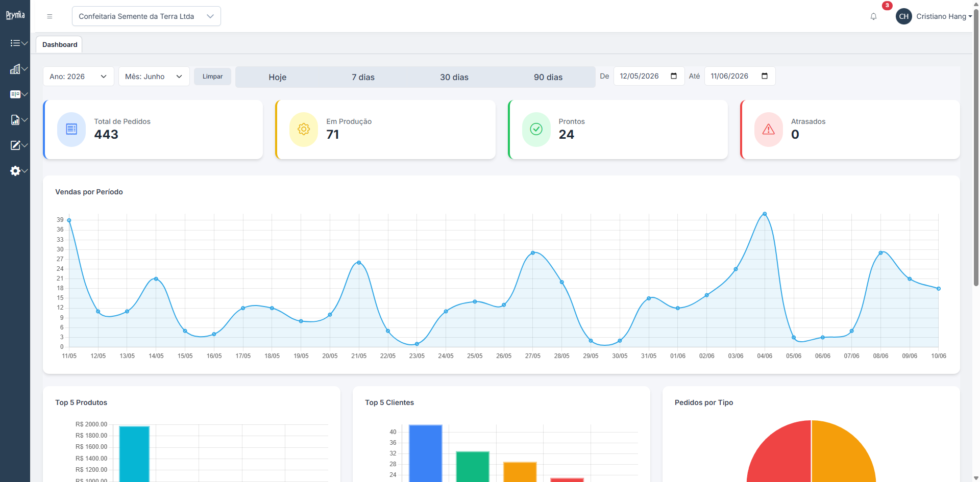The height and width of the screenshot is (482, 980).
Task: Click the CH user avatar
Action: (x=904, y=16)
